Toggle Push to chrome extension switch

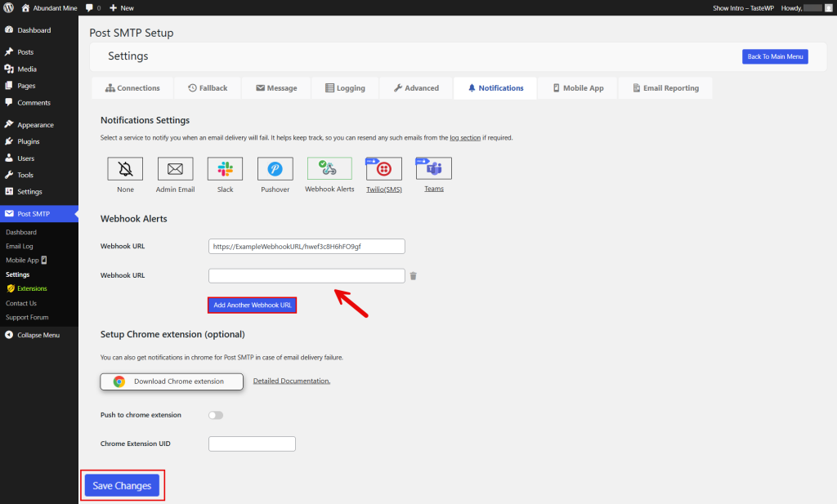[x=216, y=415]
